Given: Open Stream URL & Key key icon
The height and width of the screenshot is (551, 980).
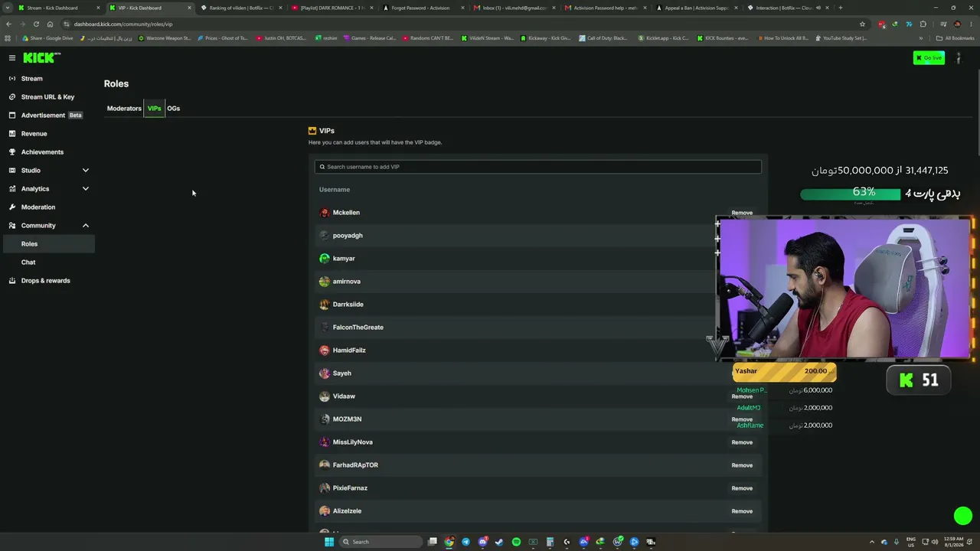Looking at the screenshot, I should 12,97.
